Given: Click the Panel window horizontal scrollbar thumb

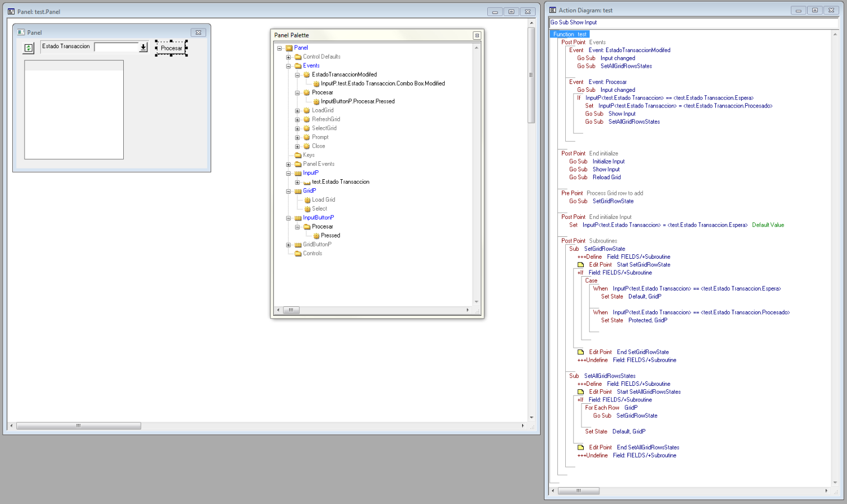Looking at the screenshot, I should (78, 426).
